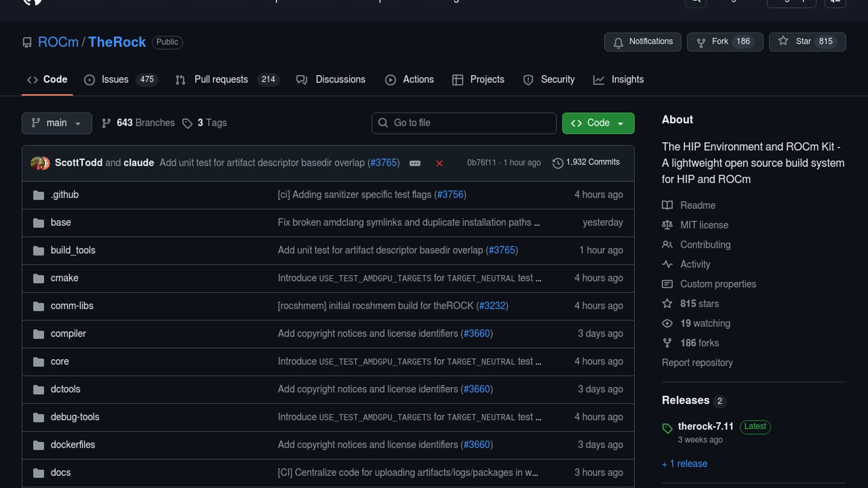Open the main branch dropdown
Screen dimensions: 868x488
pyautogui.click(x=57, y=123)
